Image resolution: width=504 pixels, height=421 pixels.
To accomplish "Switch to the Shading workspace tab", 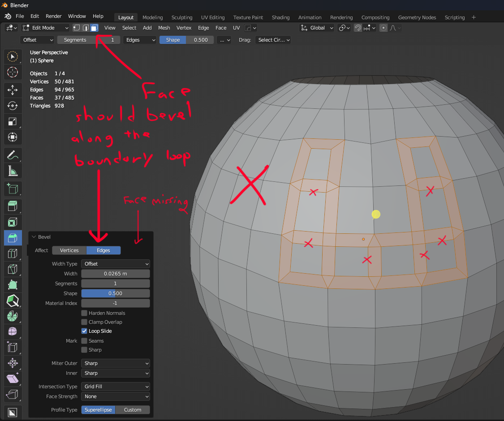I will click(x=280, y=17).
